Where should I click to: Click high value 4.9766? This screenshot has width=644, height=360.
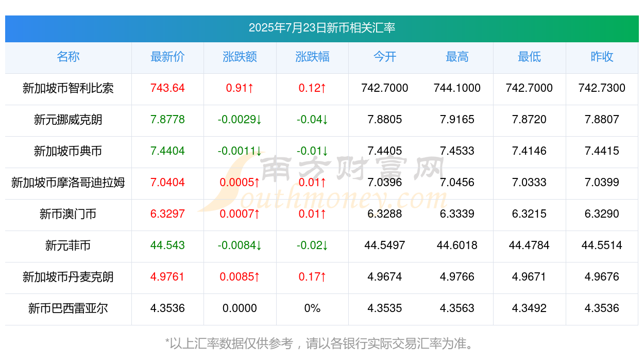pos(457,277)
